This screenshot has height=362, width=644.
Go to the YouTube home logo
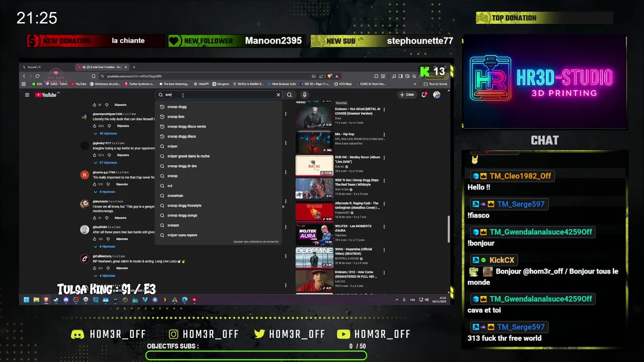point(46,95)
